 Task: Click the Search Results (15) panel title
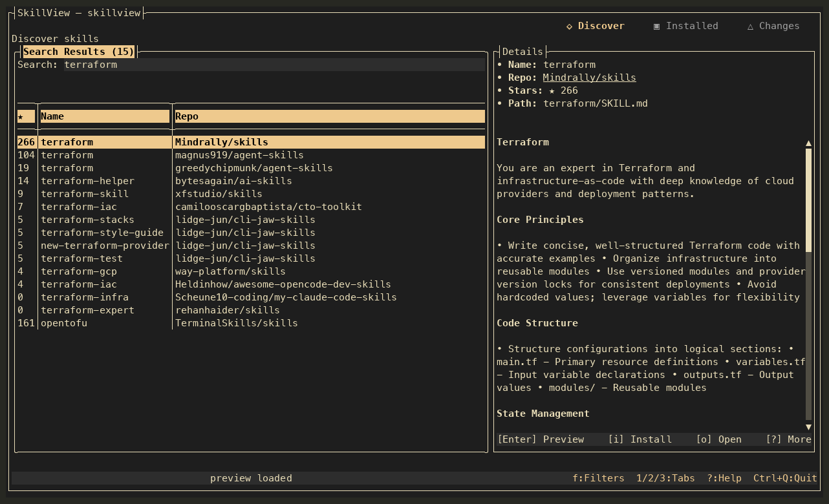click(x=79, y=52)
